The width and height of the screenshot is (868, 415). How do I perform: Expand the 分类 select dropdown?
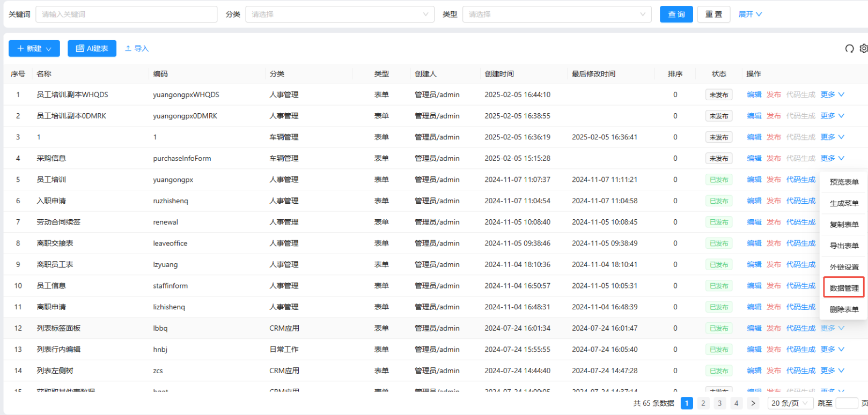pos(340,14)
